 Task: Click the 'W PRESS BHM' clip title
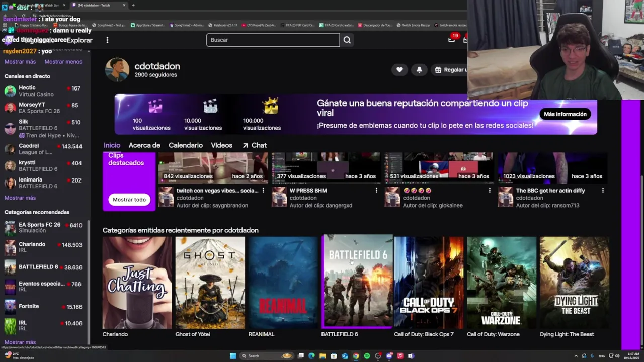308,191
